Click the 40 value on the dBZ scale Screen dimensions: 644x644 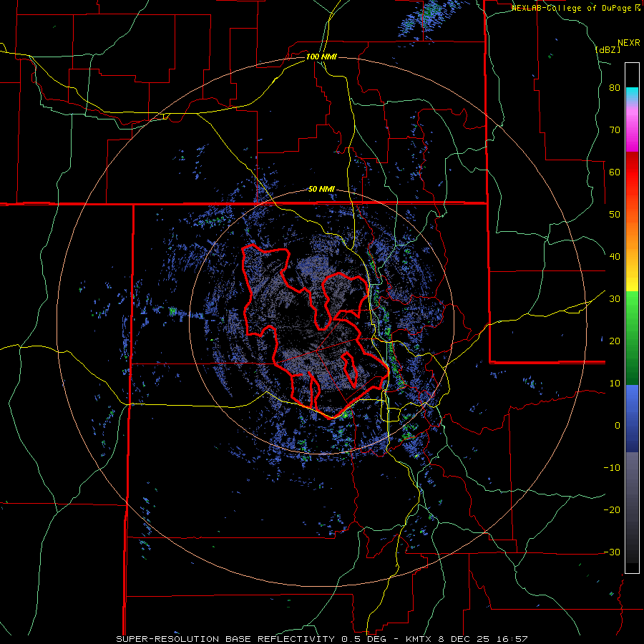point(615,257)
